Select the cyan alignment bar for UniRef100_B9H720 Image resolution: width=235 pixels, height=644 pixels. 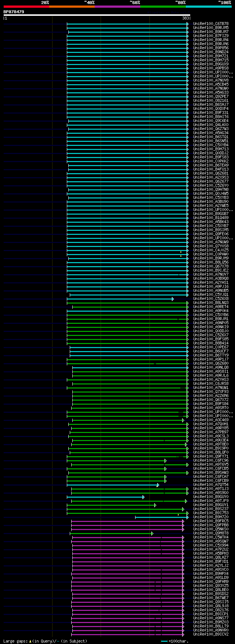pos(162,517)
